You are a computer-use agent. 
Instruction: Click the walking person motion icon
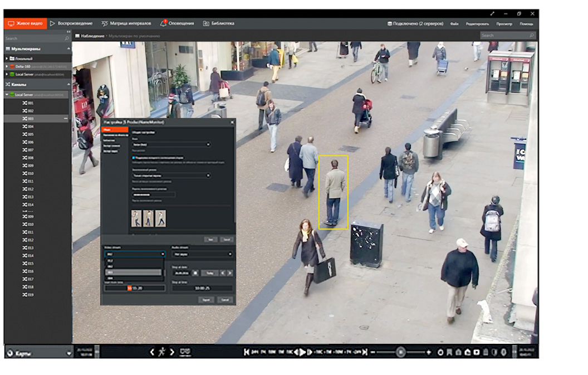coord(161,352)
